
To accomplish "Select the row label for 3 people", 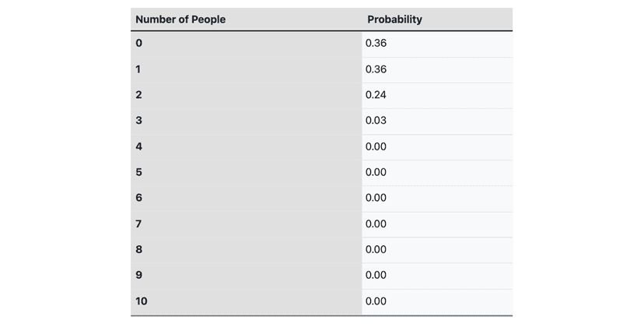I will pyautogui.click(x=139, y=121).
